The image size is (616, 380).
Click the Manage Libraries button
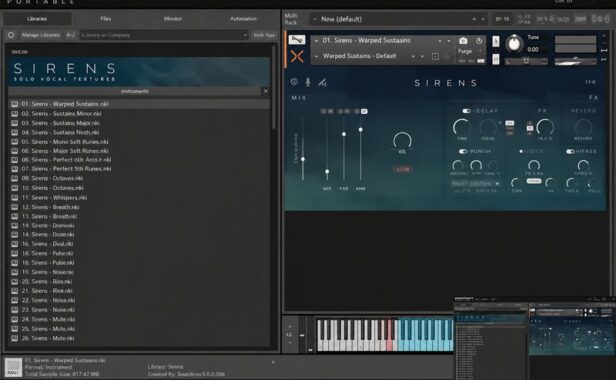coord(41,35)
